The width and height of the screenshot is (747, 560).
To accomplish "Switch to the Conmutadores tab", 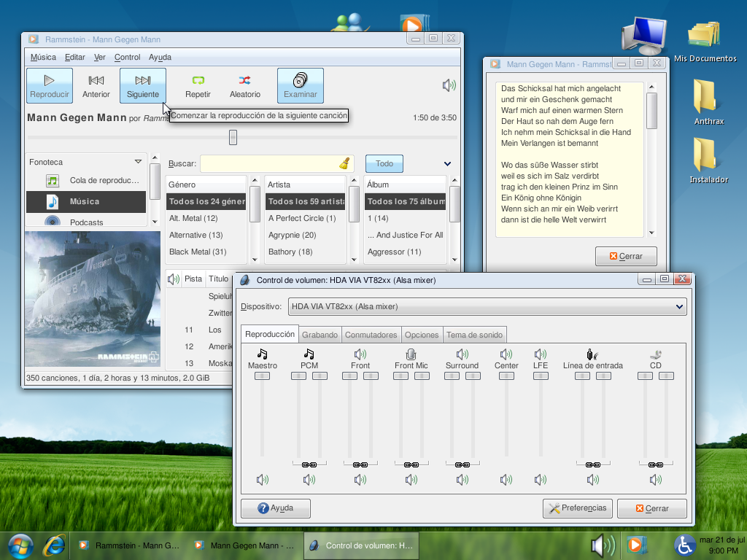I will [371, 335].
